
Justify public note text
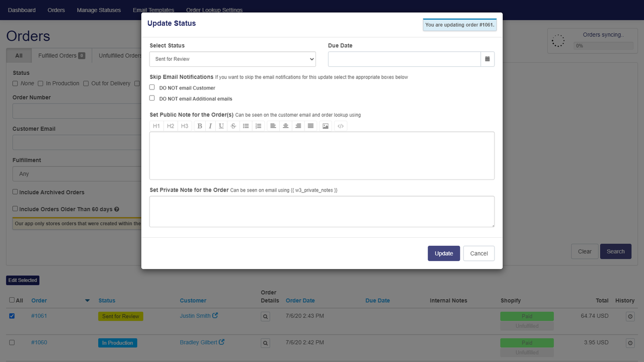pyautogui.click(x=311, y=126)
